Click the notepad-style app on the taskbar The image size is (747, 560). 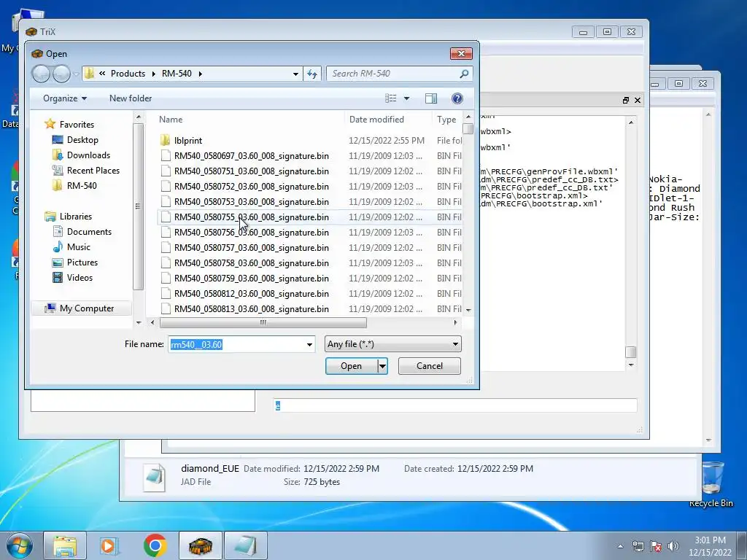(245, 545)
